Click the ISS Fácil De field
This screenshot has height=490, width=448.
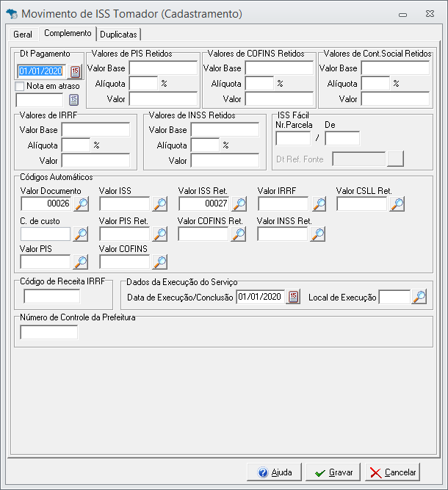pos(342,138)
